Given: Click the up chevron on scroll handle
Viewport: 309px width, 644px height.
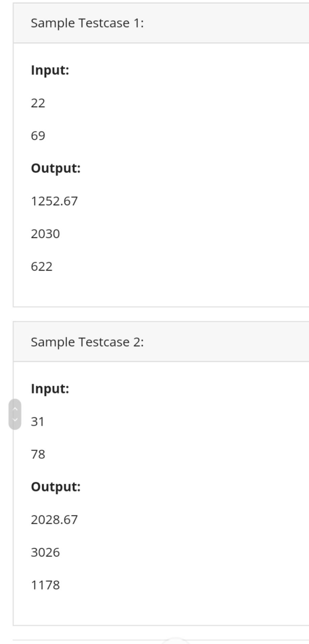Looking at the screenshot, I should pyautogui.click(x=15, y=409).
